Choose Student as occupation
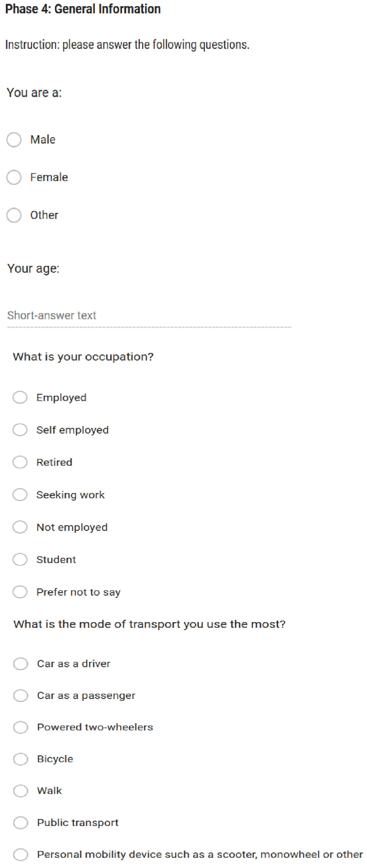The width and height of the screenshot is (367, 868). coord(20,559)
